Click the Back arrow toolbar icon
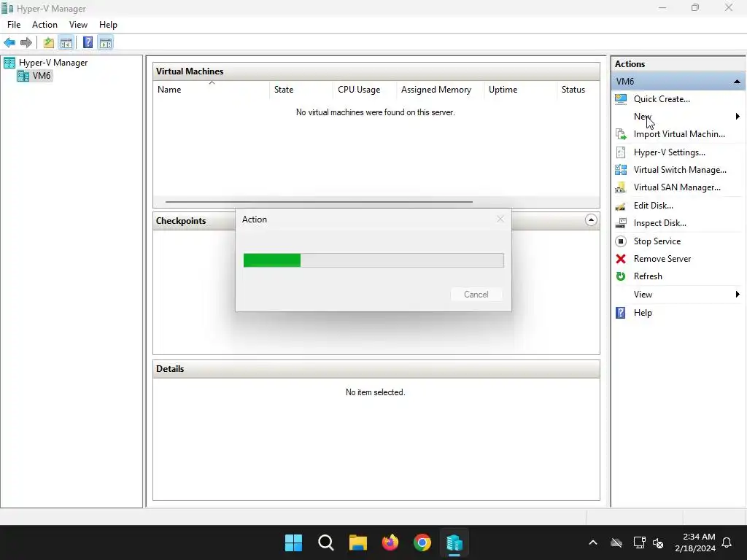747x560 pixels. [x=9, y=43]
